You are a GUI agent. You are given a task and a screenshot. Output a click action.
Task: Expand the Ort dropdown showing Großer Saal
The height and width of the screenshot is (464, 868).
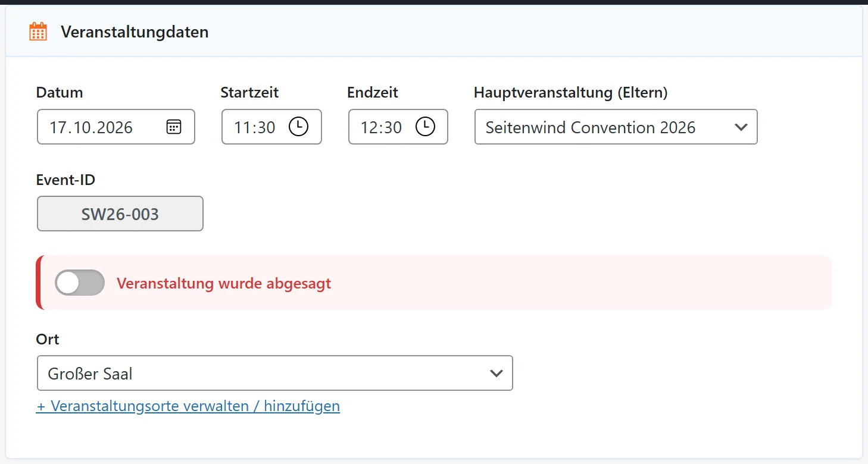(x=274, y=373)
